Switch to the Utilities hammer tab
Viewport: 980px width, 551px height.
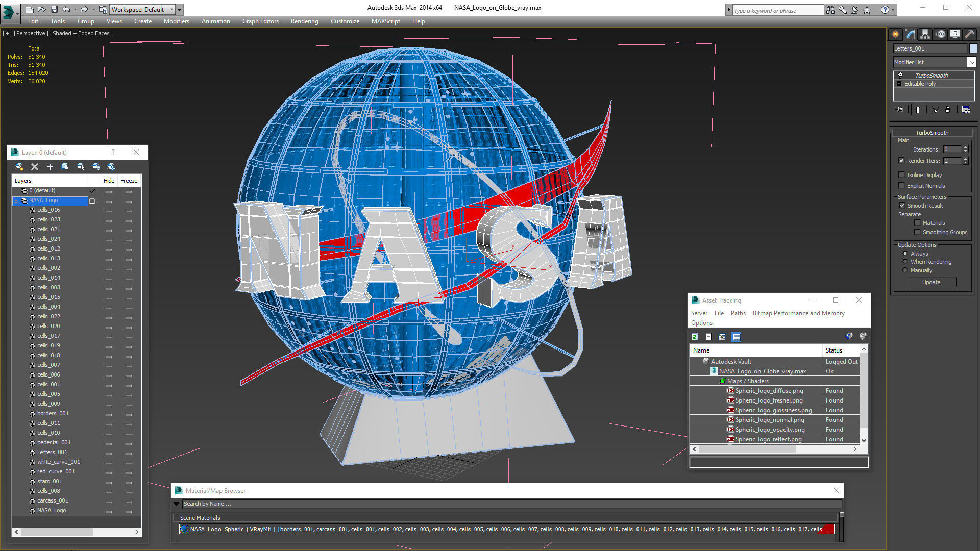(970, 34)
